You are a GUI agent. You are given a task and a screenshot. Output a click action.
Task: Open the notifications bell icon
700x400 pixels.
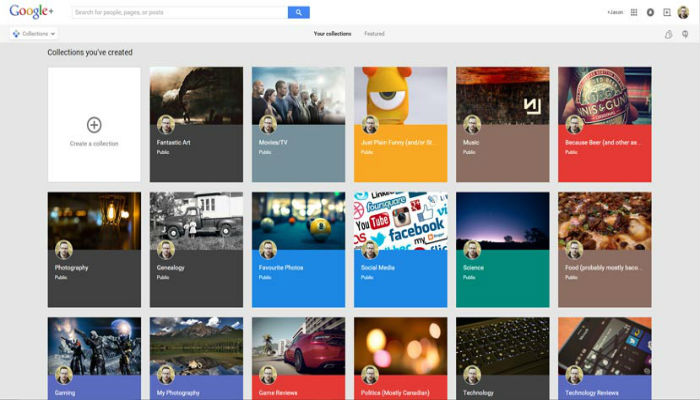650,12
